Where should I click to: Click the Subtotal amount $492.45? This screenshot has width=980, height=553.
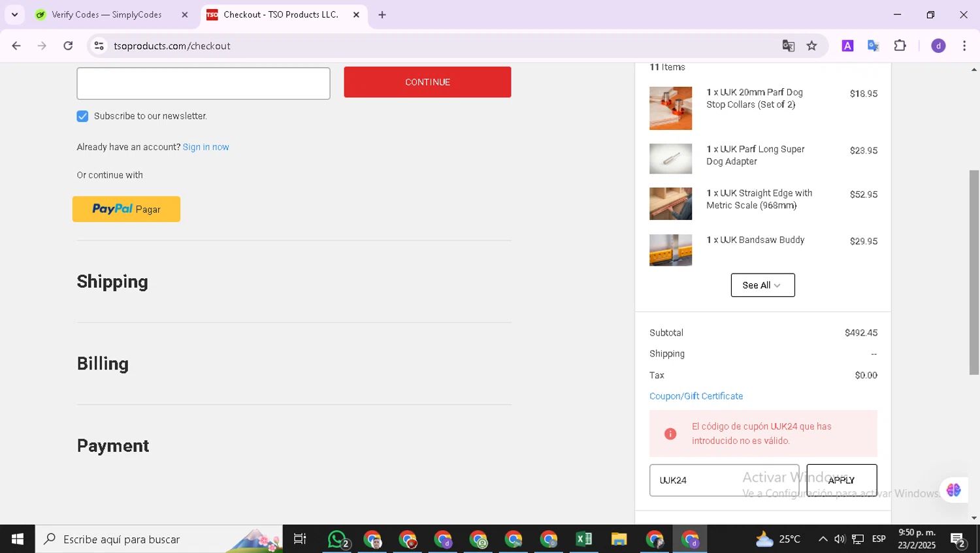861,333
